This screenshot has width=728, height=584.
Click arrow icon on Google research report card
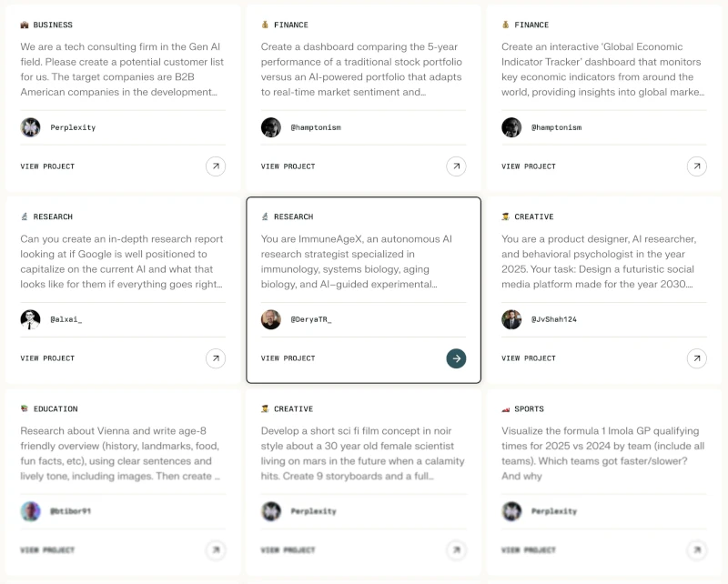[216, 358]
